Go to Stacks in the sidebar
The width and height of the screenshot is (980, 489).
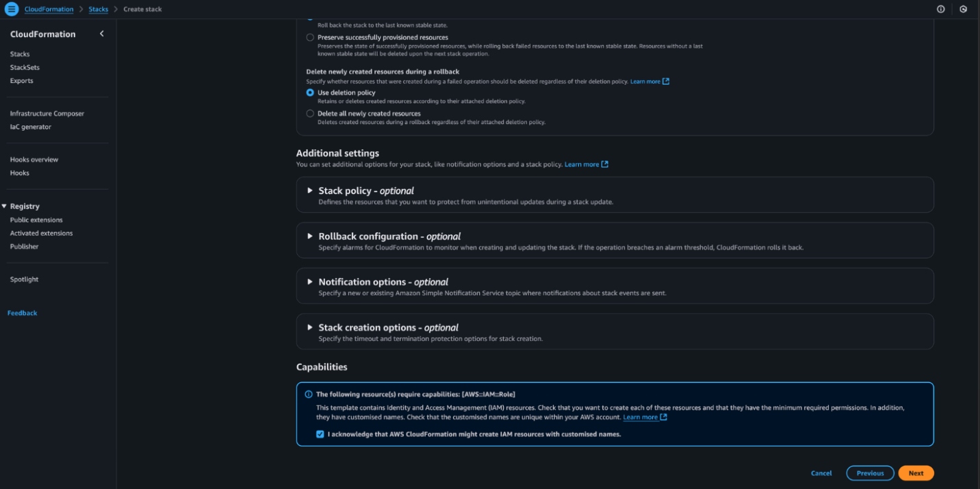click(20, 54)
